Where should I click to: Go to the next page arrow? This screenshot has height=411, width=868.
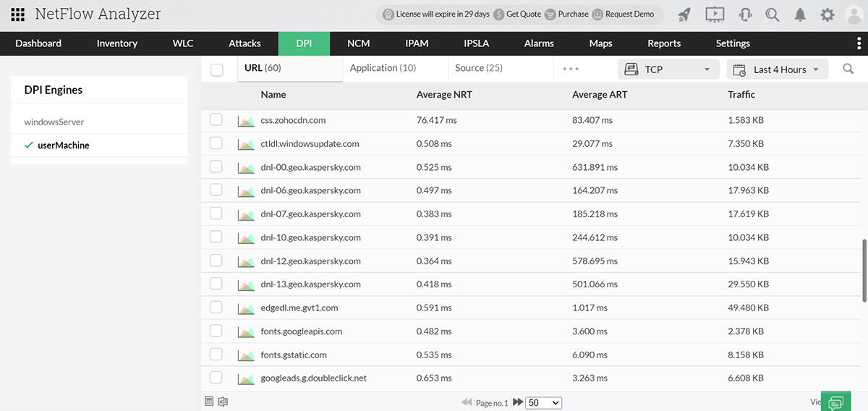point(518,402)
